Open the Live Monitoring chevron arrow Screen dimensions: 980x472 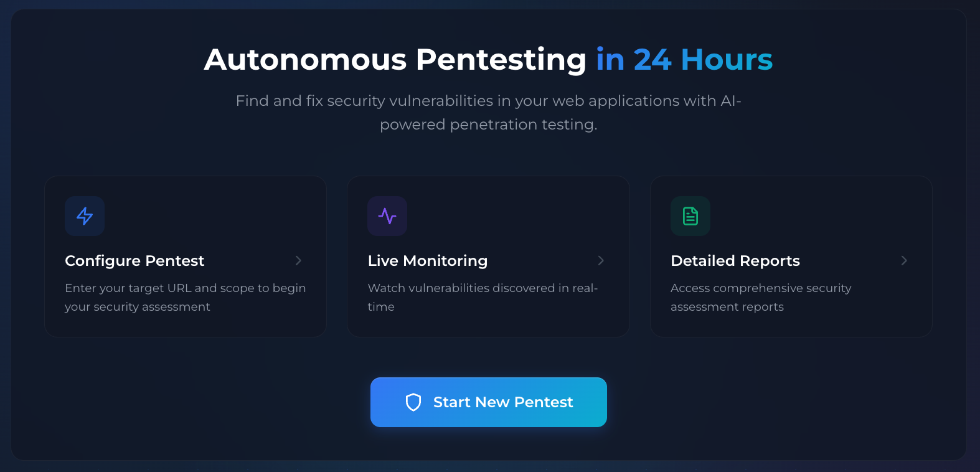click(601, 260)
